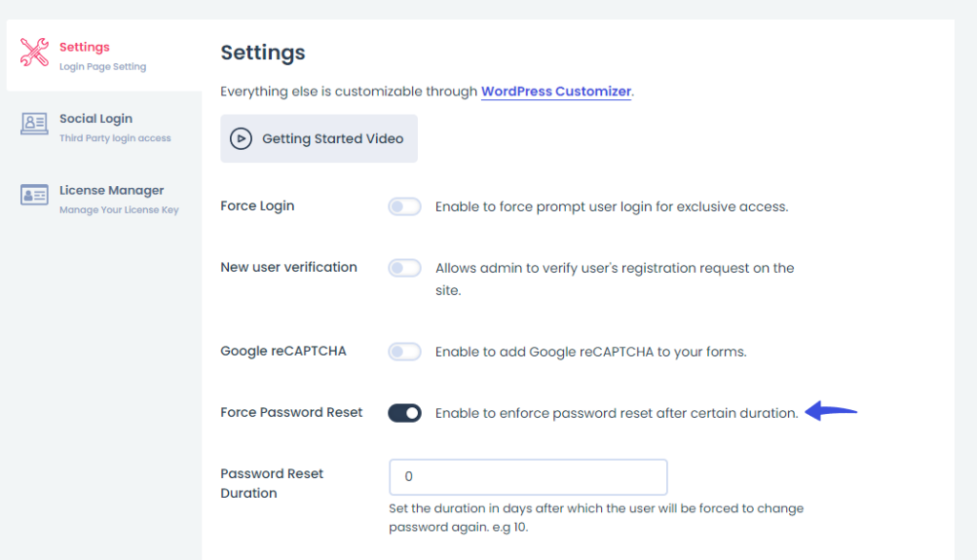Open Settings tab in sidebar
This screenshot has height=560, width=977.
click(x=104, y=54)
